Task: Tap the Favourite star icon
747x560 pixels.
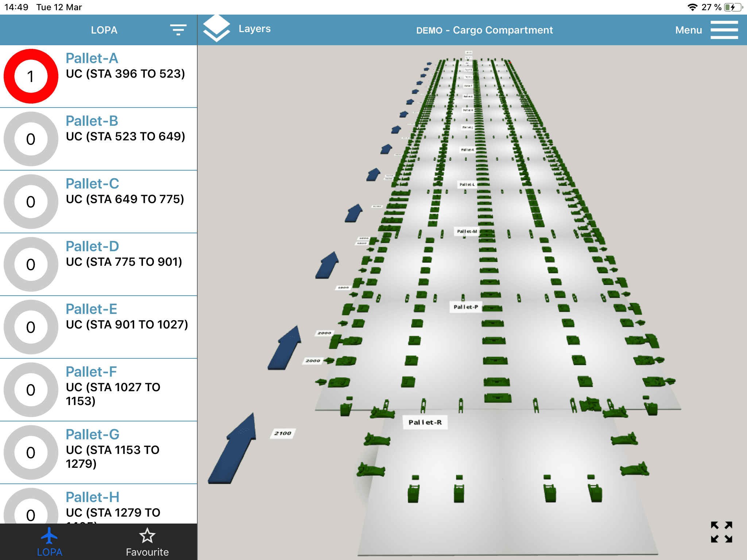Action: [x=147, y=536]
